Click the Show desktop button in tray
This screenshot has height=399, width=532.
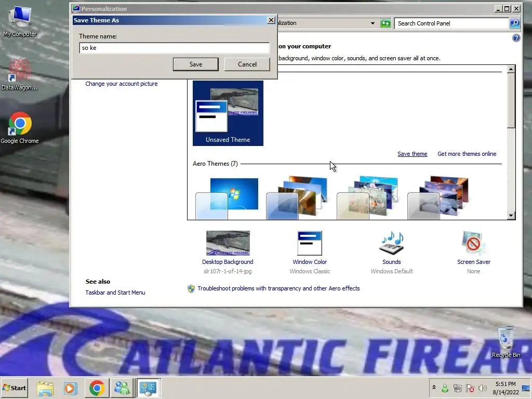point(526,388)
